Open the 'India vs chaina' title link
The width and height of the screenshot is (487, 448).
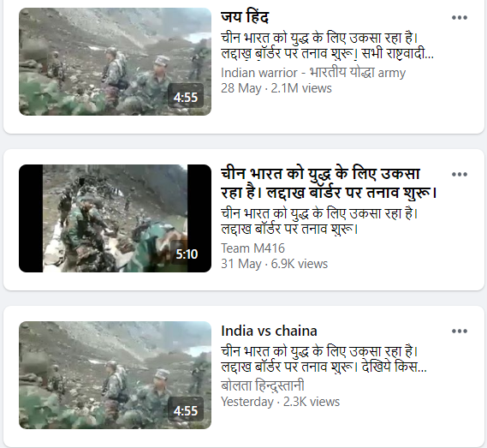click(269, 331)
